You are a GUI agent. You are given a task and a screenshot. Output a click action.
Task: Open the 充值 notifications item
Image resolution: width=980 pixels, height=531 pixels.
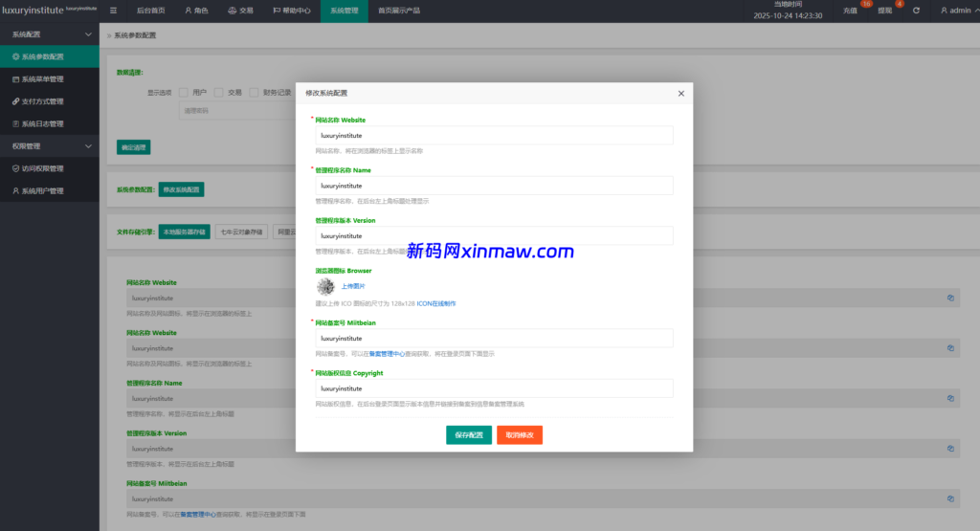click(x=850, y=11)
